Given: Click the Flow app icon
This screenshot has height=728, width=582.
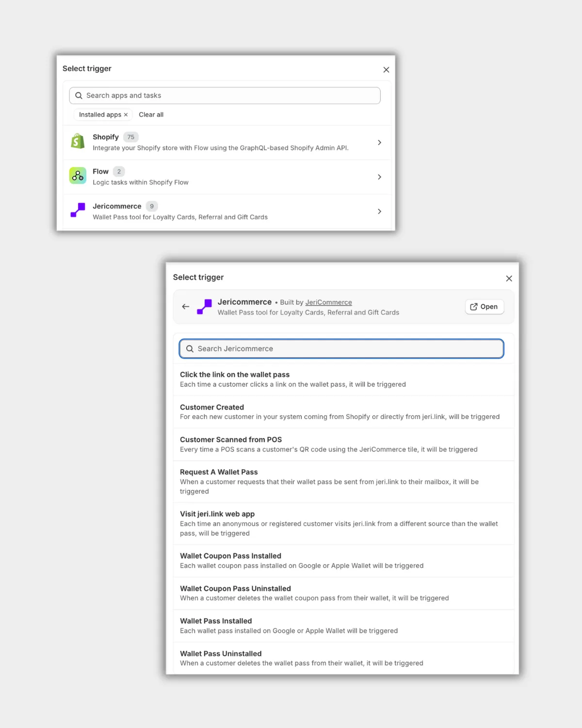Looking at the screenshot, I should [x=78, y=176].
